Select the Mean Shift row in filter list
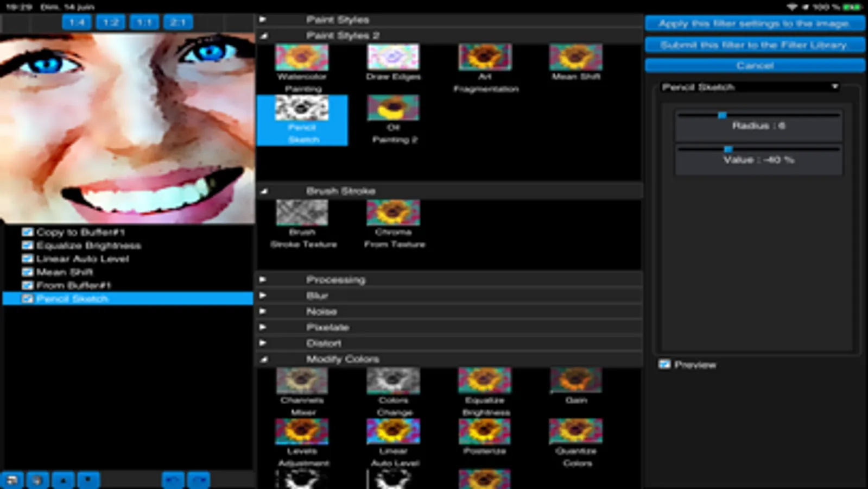This screenshot has height=489, width=868. (x=128, y=272)
